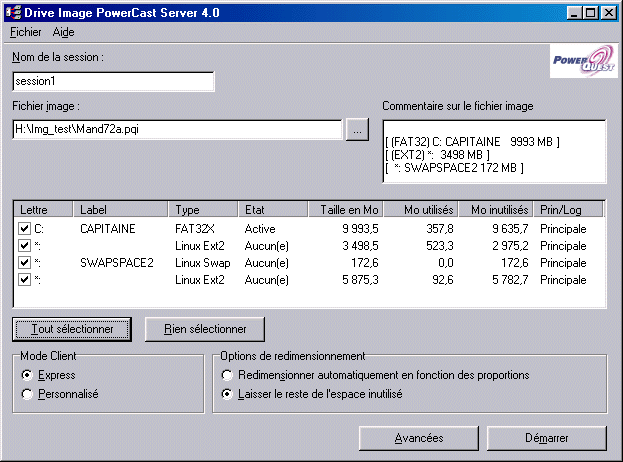
Task: Select the CAPITAINE label cell
Action: coord(108,229)
